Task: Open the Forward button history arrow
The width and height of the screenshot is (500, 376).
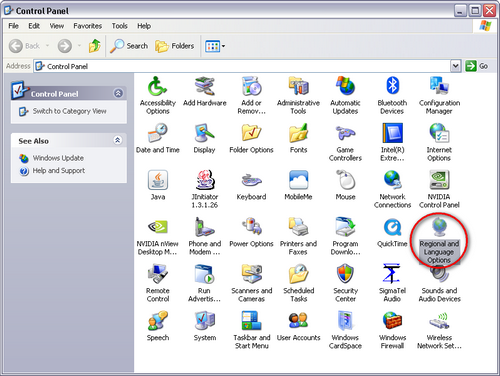Action: point(79,46)
